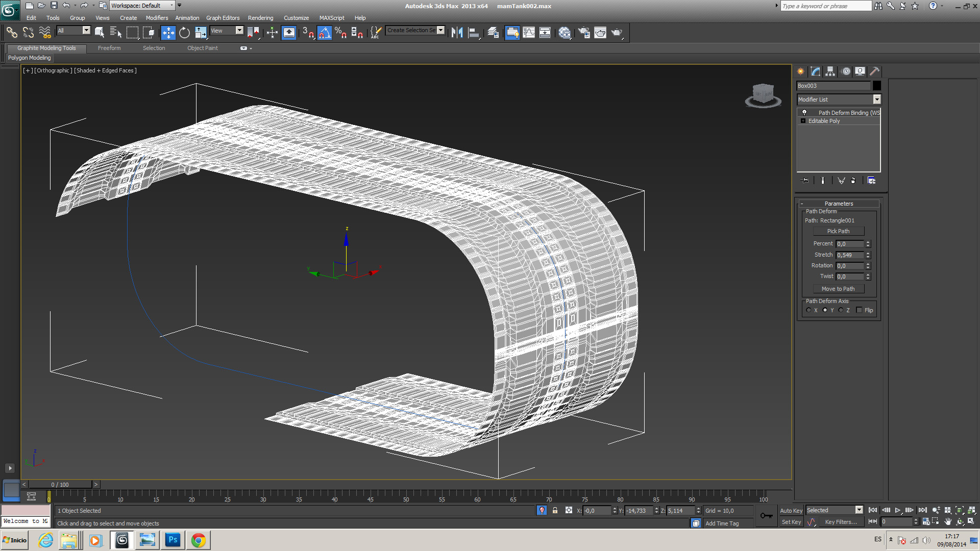The height and width of the screenshot is (551, 980).
Task: Open the Material Editor icon
Action: (564, 33)
